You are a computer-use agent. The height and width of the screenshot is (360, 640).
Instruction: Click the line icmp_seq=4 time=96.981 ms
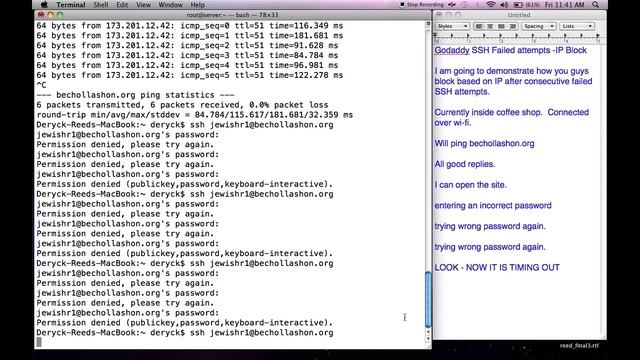187,65
